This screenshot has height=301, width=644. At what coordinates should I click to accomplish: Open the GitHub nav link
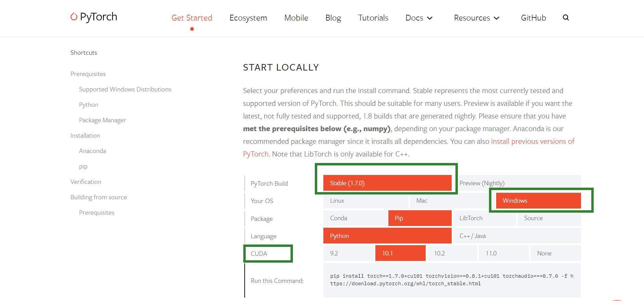coord(533,18)
